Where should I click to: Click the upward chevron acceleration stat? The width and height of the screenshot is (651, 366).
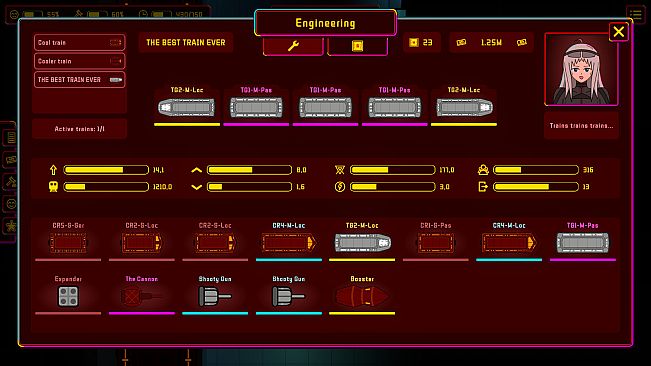coord(196,170)
